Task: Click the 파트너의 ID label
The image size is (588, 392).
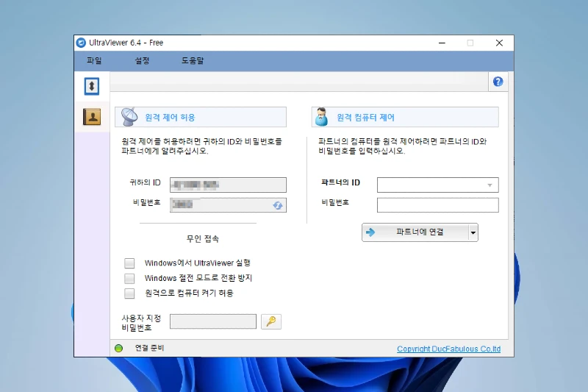Action: (340, 182)
